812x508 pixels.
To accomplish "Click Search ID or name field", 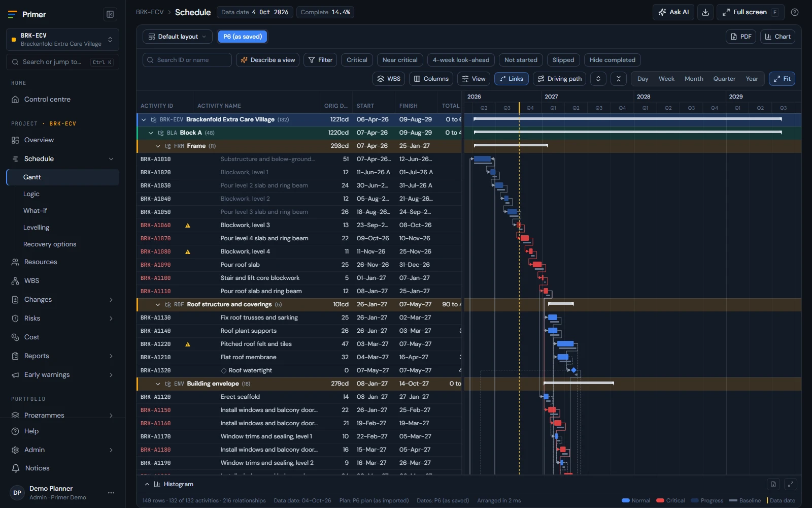I will [x=187, y=60].
